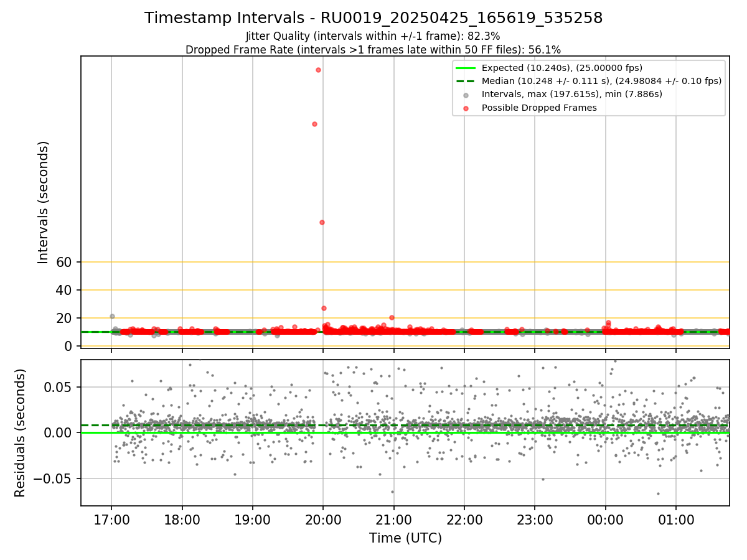Image resolution: width=747 pixels, height=560 pixels.
Task: Click the isolated red point just above 20 at 21:00
Action: click(x=392, y=317)
